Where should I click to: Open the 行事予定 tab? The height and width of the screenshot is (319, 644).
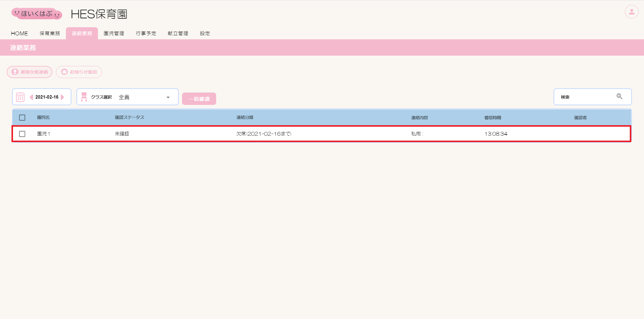tap(146, 33)
